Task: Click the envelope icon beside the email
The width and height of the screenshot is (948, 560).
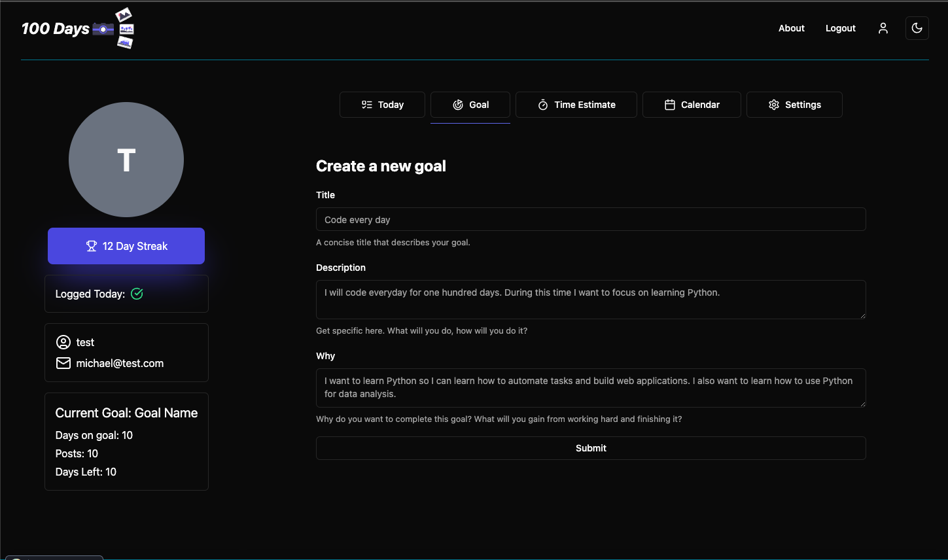Action: coord(63,363)
